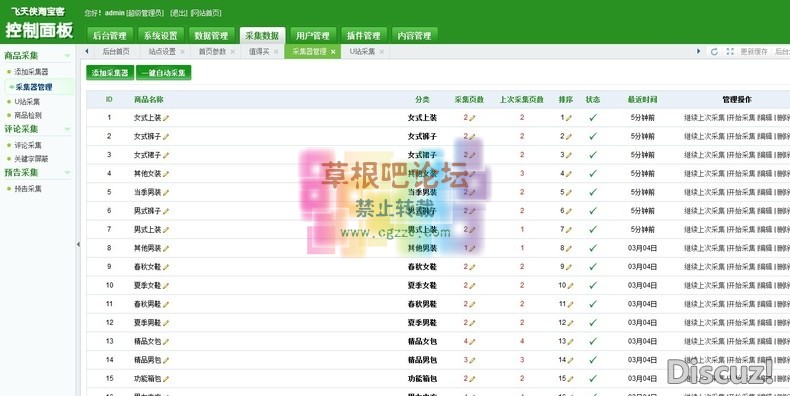Collapse the 预告采集 sidebar section
This screenshot has width=790, height=396.
point(67,173)
